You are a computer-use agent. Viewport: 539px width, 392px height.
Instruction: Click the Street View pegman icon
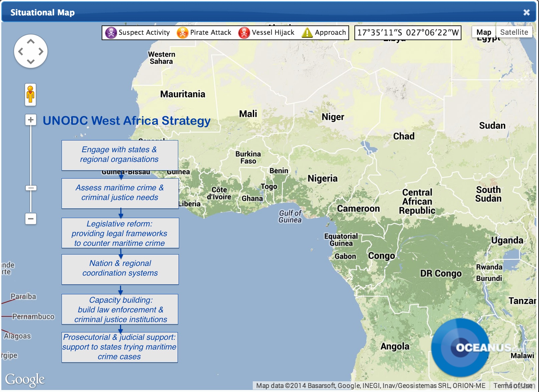tap(30, 95)
